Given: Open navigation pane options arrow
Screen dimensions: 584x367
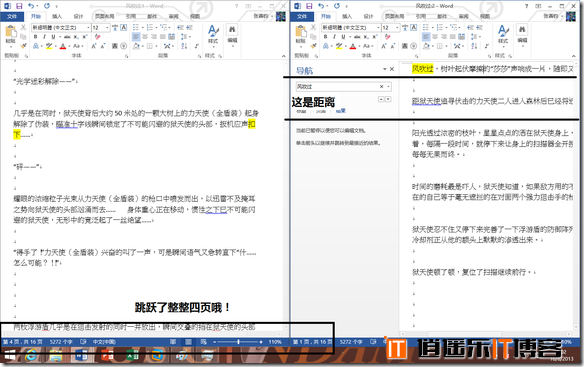Looking at the screenshot, I should point(384,69).
